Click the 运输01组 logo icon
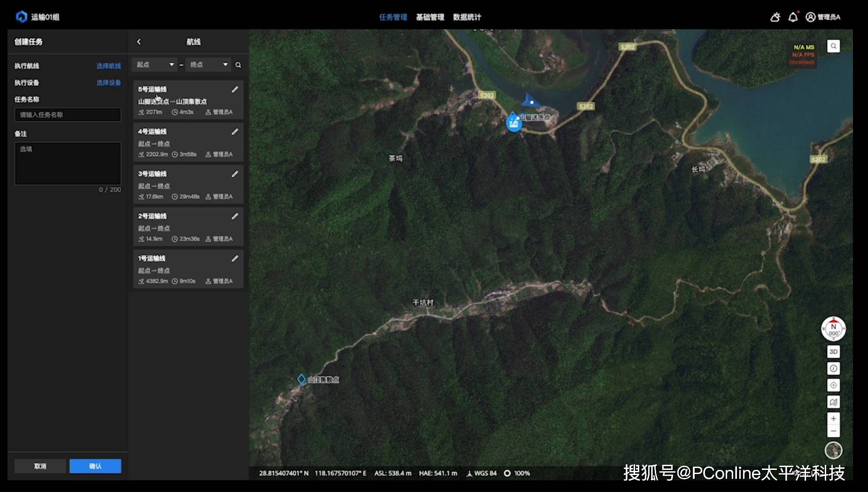868x492 pixels. coord(22,17)
